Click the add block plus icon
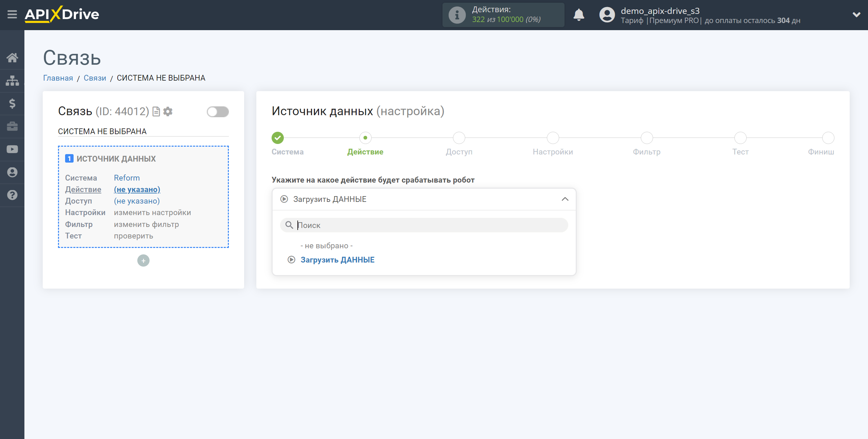 [143, 260]
